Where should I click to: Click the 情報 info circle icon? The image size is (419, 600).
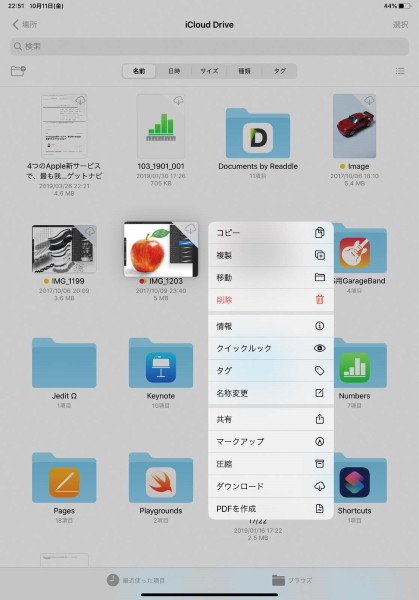[x=320, y=326]
